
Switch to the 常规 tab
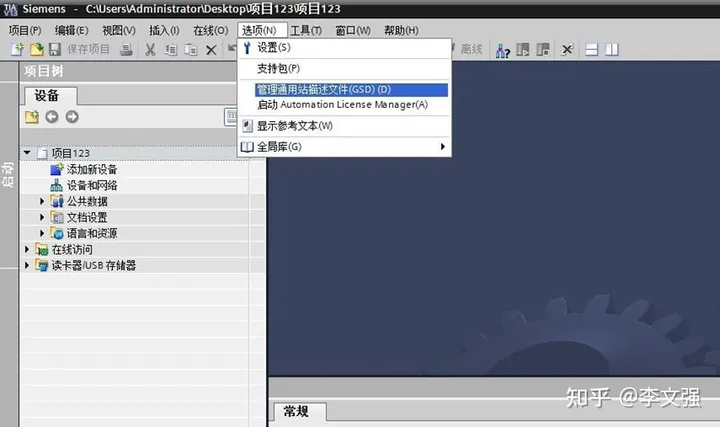point(300,411)
